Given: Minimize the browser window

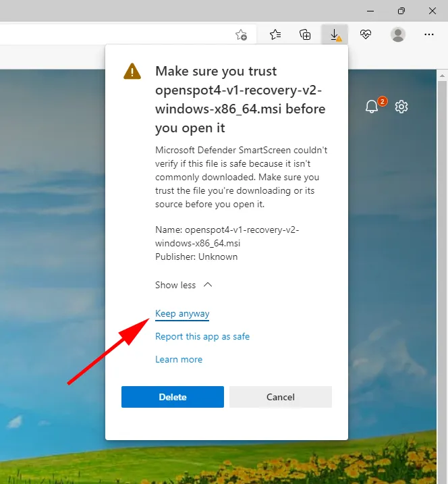Looking at the screenshot, I should (x=370, y=11).
